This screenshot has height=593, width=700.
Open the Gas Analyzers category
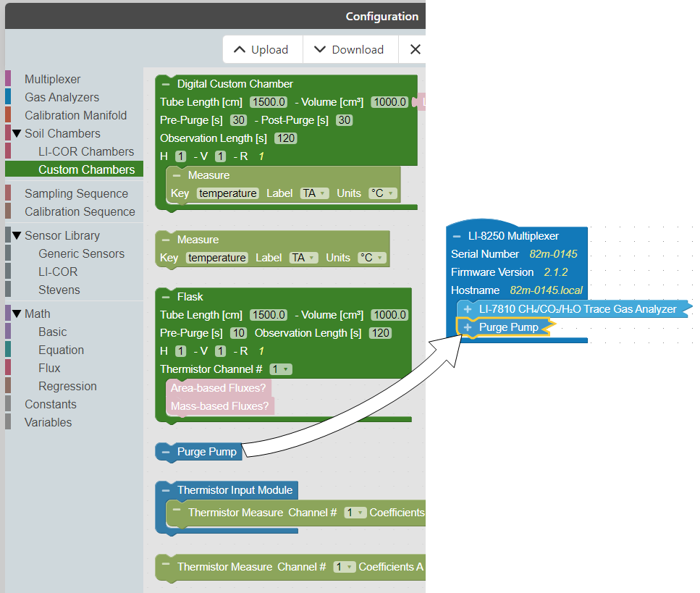coord(62,97)
